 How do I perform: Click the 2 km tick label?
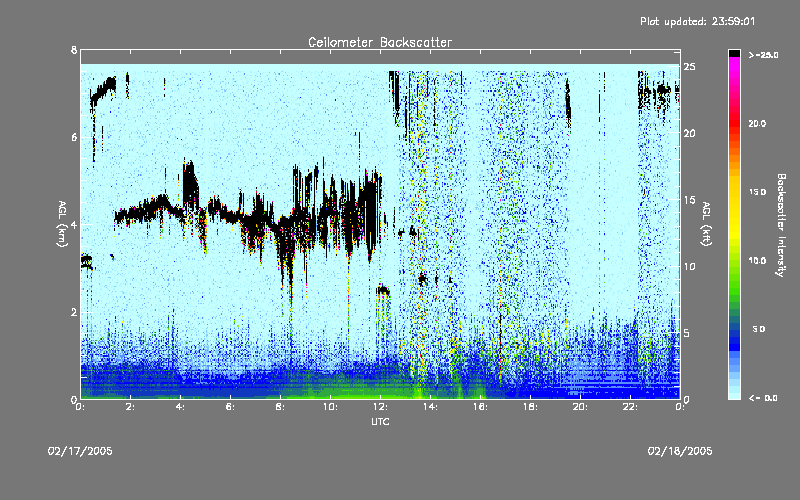coord(74,312)
